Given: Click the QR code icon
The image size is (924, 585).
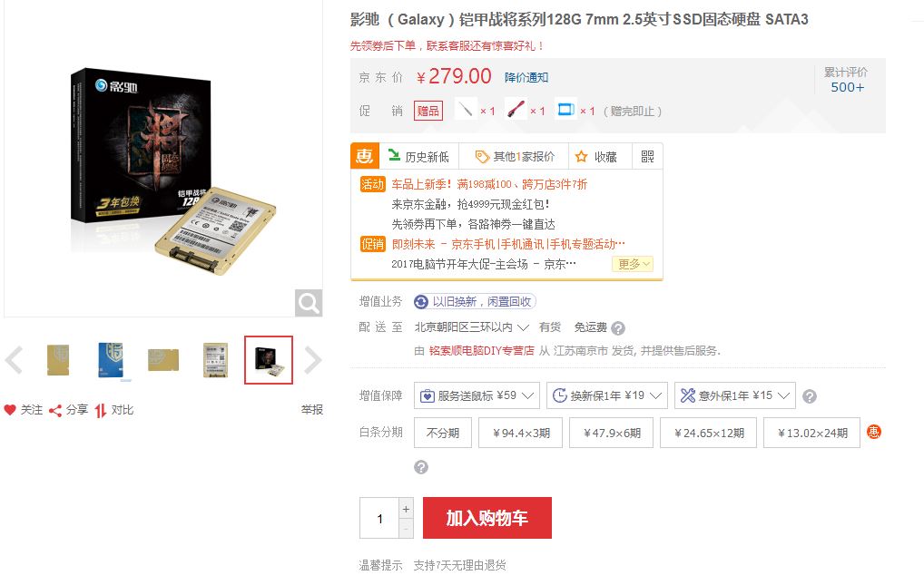Looking at the screenshot, I should pyautogui.click(x=647, y=157).
